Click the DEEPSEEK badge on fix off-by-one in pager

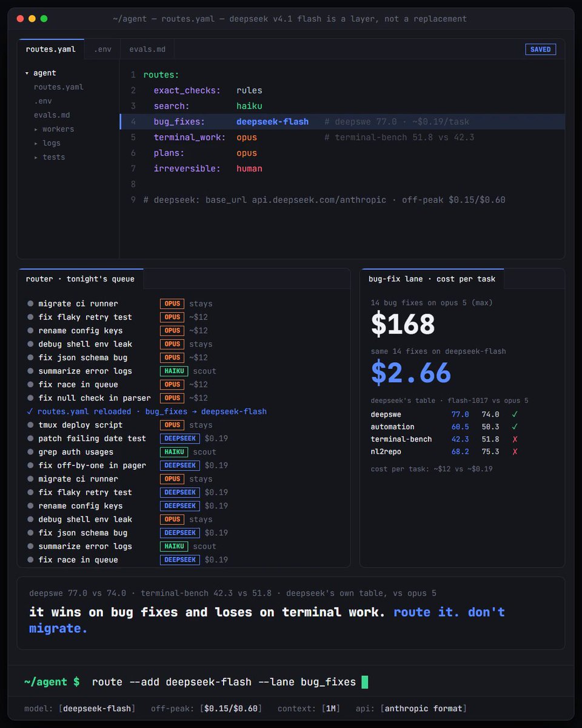(x=180, y=465)
